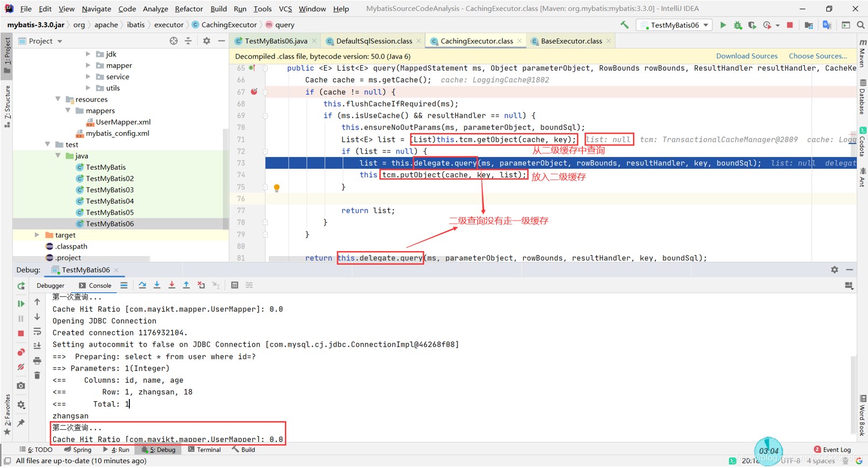This screenshot has width=868, height=468.
Task: Collapse the mappers folder
Action: [68, 111]
